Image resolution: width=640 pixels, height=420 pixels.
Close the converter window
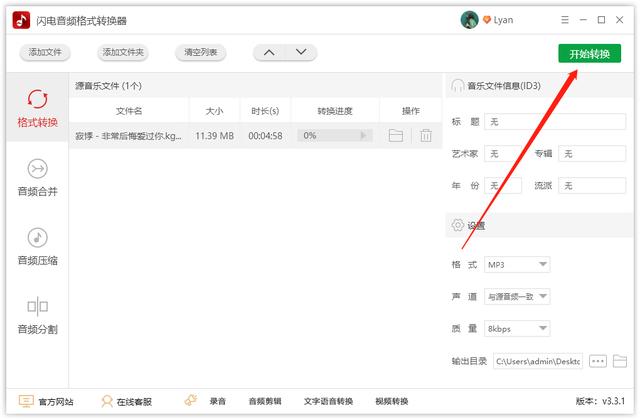[x=620, y=20]
